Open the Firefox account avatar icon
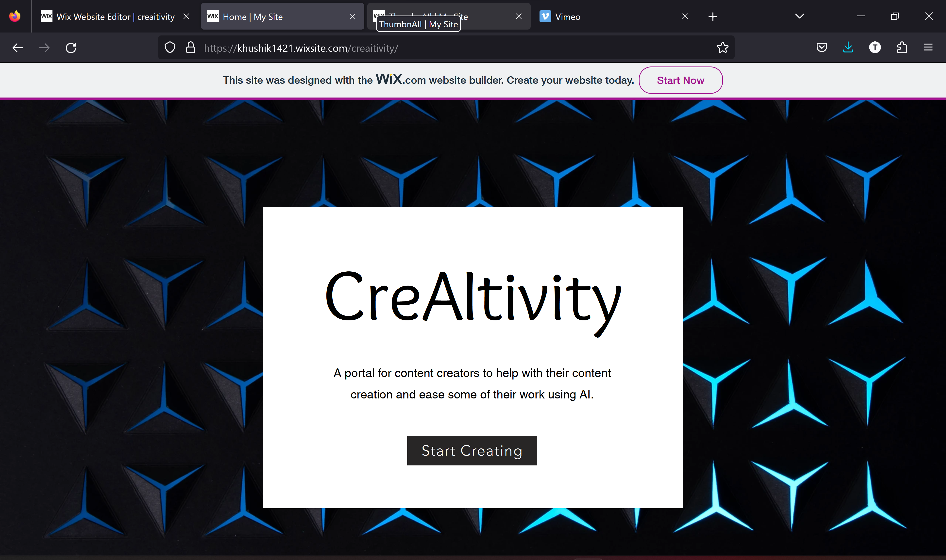Image resolution: width=946 pixels, height=560 pixels. pos(875,48)
